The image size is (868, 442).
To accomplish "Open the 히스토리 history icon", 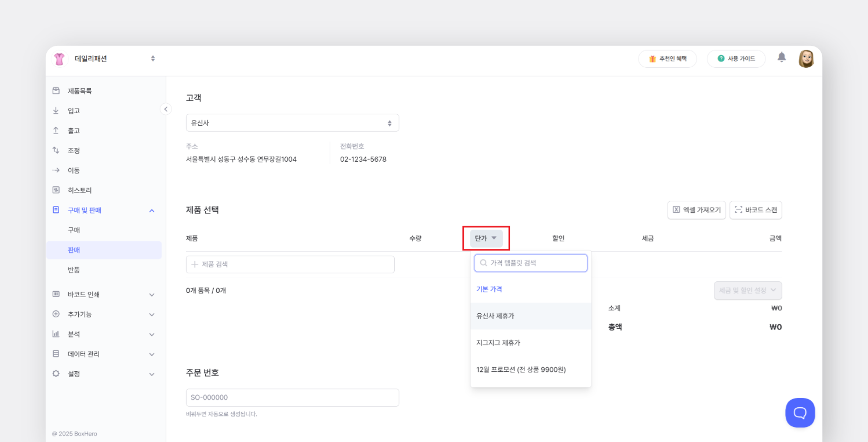I will click(x=55, y=190).
